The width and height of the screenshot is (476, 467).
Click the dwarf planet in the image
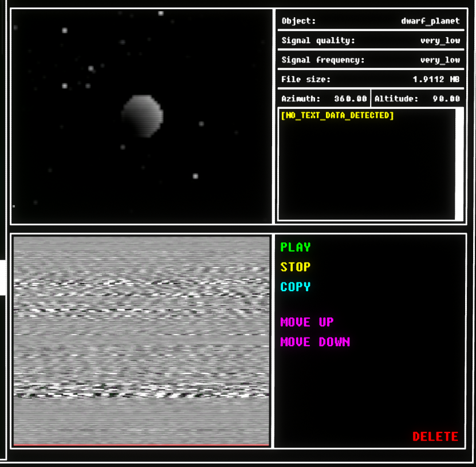[x=142, y=116]
